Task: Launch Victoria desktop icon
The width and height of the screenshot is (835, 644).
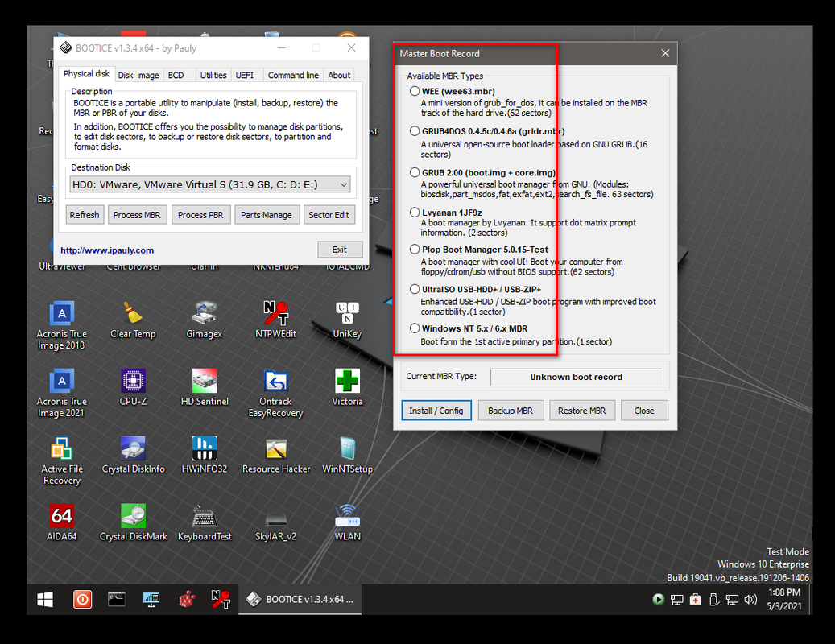Action: tap(347, 387)
